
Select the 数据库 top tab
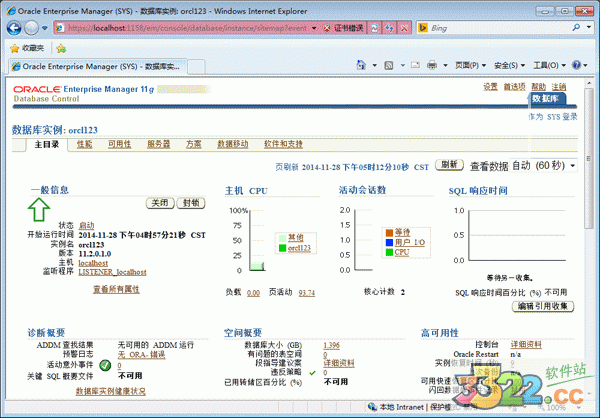[x=546, y=98]
